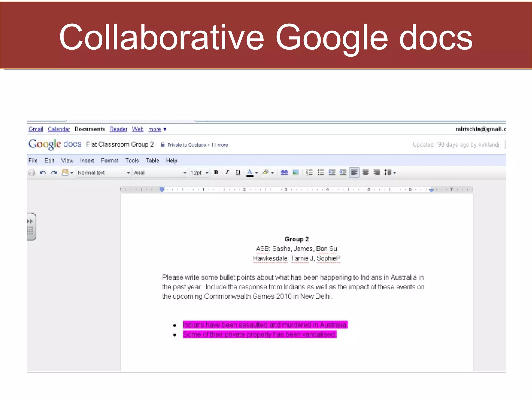The image size is (532, 399).
Task: Open the line spacing dropdown
Action: click(x=390, y=172)
